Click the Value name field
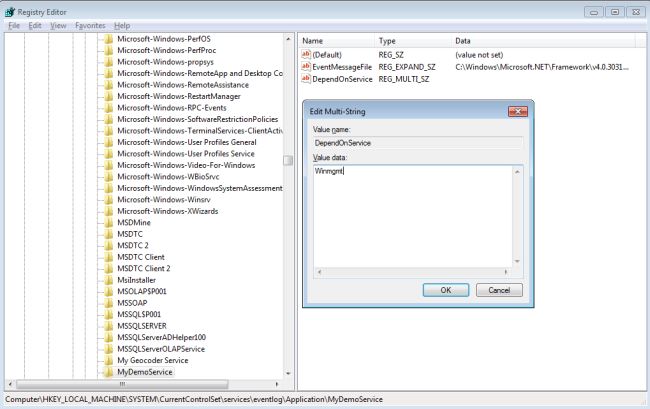The image size is (650, 409). pyautogui.click(x=418, y=143)
